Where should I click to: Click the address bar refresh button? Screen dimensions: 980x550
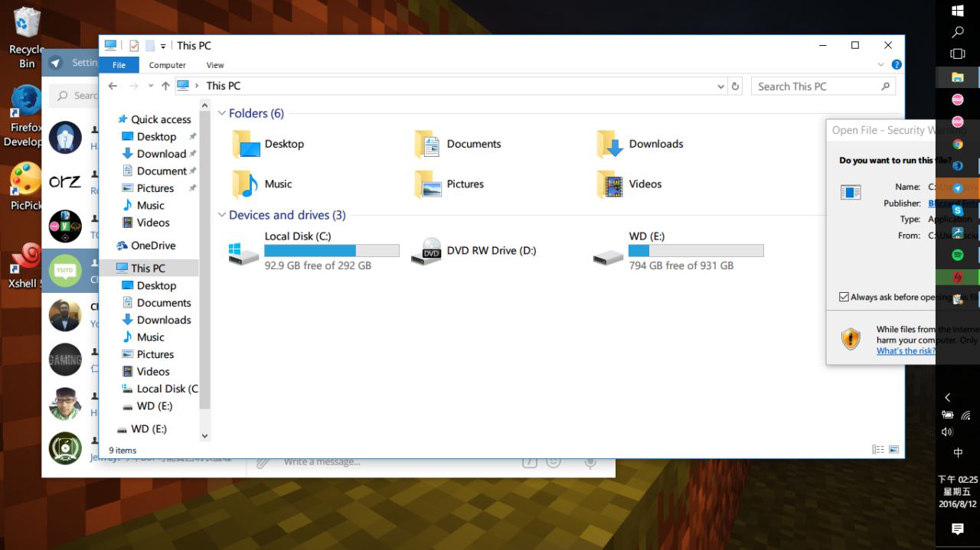(736, 86)
